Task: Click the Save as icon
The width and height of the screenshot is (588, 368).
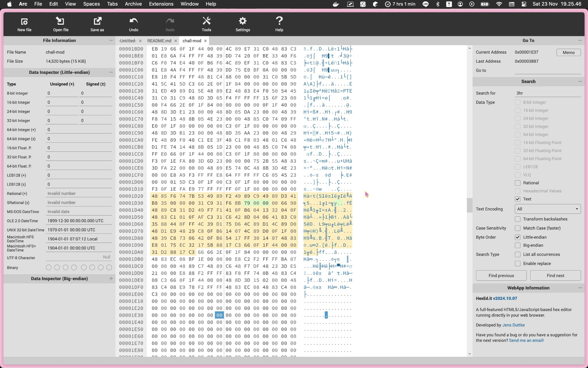Action: [x=97, y=22]
